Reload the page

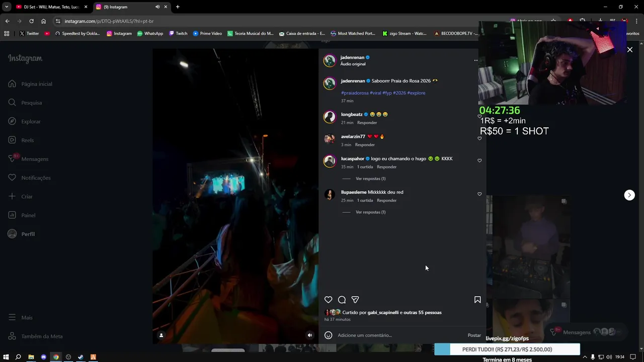point(31,21)
